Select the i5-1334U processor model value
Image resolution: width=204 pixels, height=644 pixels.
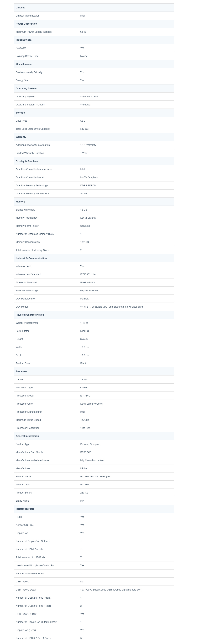pos(85,395)
